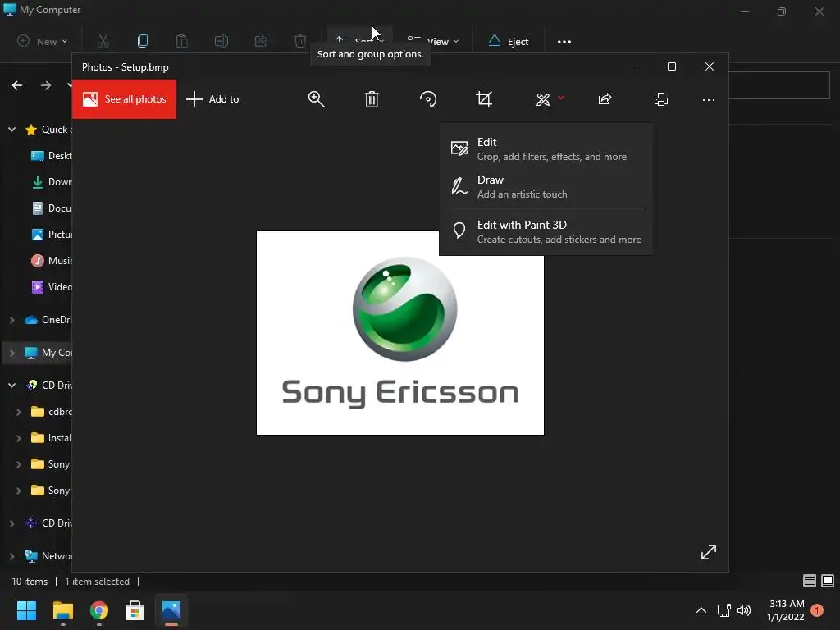Click Add to button in Photos
Screen dimensions: 840x630
pos(212,99)
